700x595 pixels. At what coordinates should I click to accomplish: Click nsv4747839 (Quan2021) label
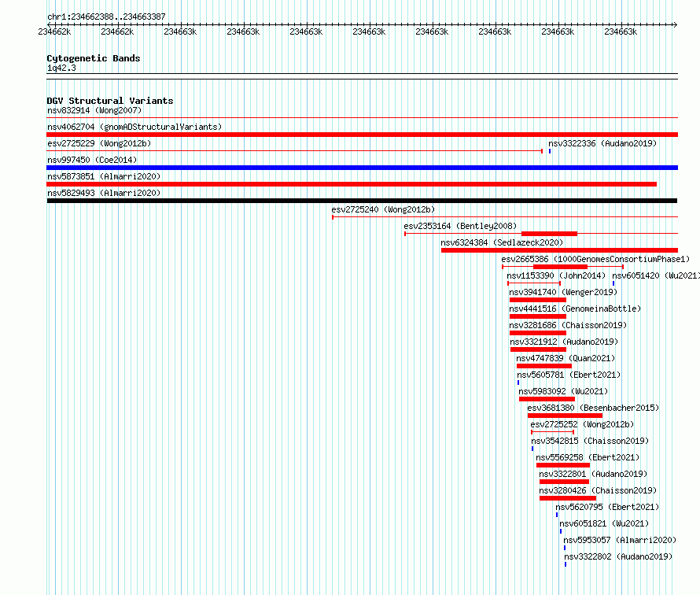(x=566, y=358)
